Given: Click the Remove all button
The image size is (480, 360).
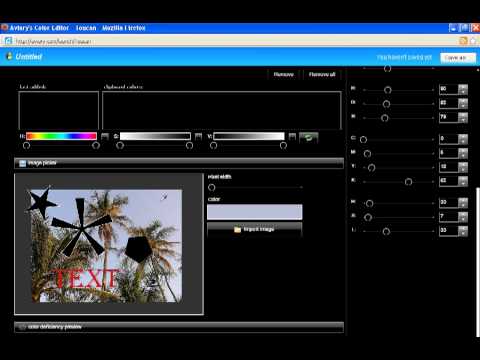Looking at the screenshot, I should click(322, 74).
